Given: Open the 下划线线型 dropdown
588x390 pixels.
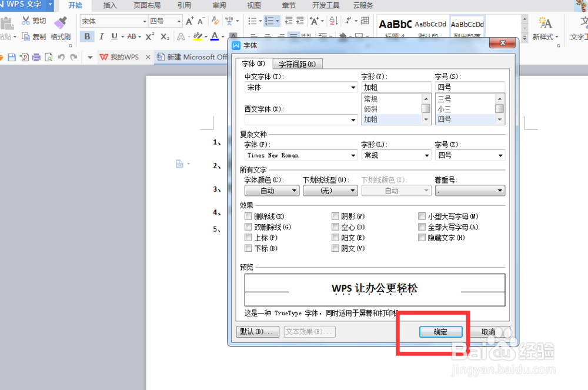Looking at the screenshot, I should pyautogui.click(x=330, y=191).
